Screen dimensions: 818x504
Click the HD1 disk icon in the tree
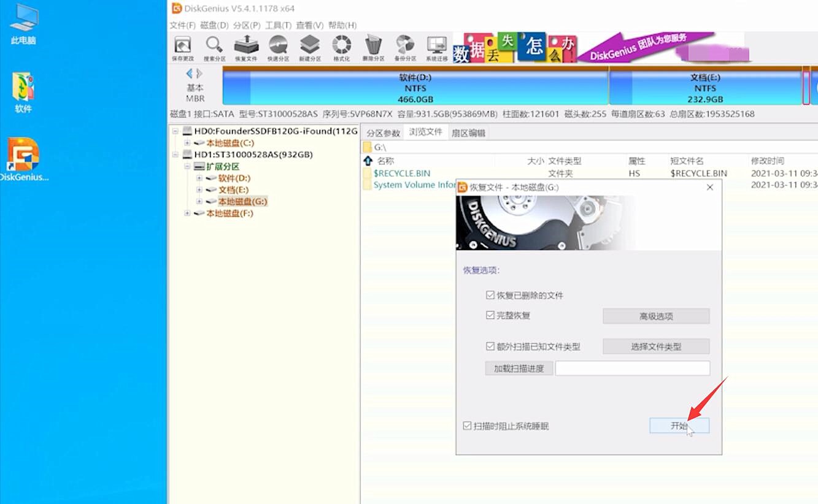coord(188,155)
